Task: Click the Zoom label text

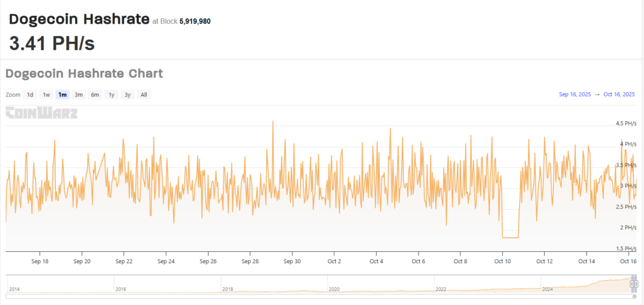Action: pyautogui.click(x=13, y=95)
